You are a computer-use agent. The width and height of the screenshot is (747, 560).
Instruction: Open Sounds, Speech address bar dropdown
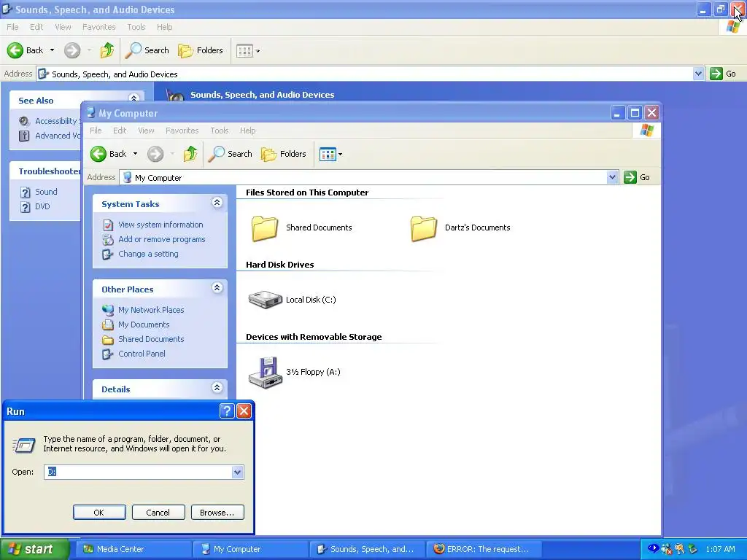pos(698,74)
